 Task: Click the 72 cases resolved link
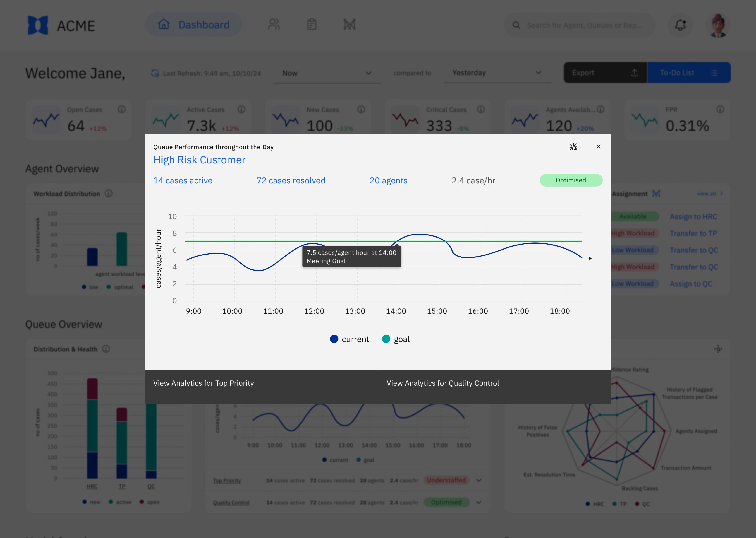(291, 181)
